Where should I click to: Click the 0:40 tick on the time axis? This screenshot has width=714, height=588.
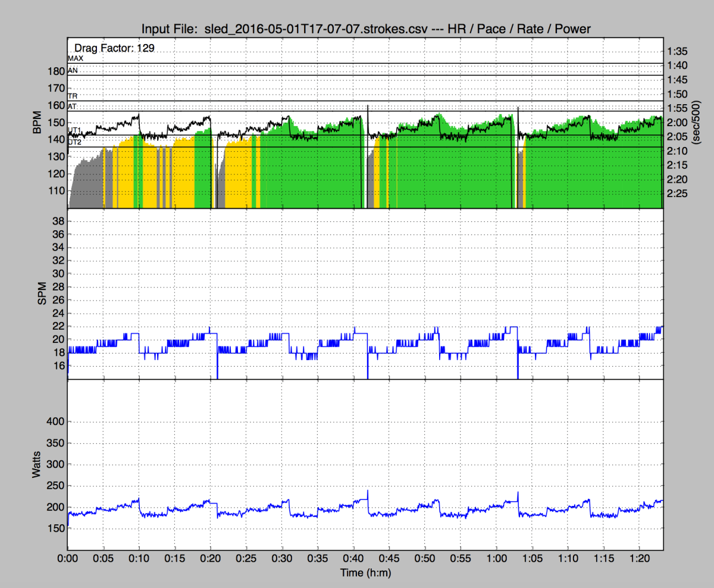(353, 559)
